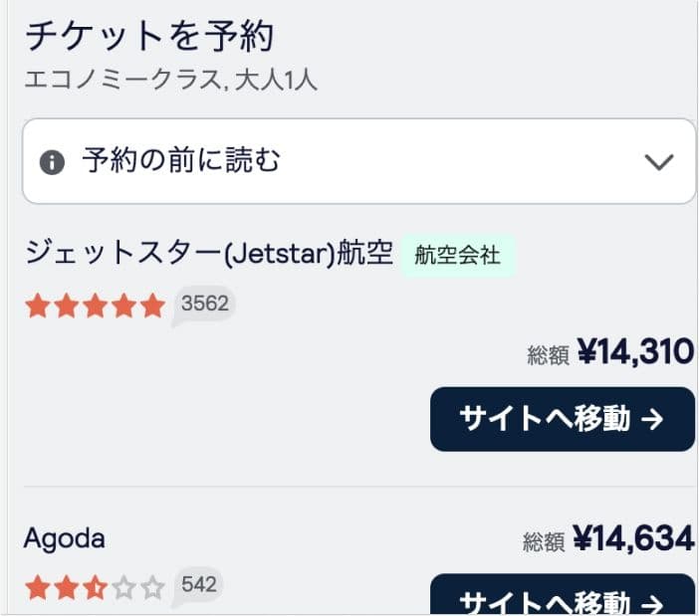Open the 予約の前に読む notice text

coord(181,160)
